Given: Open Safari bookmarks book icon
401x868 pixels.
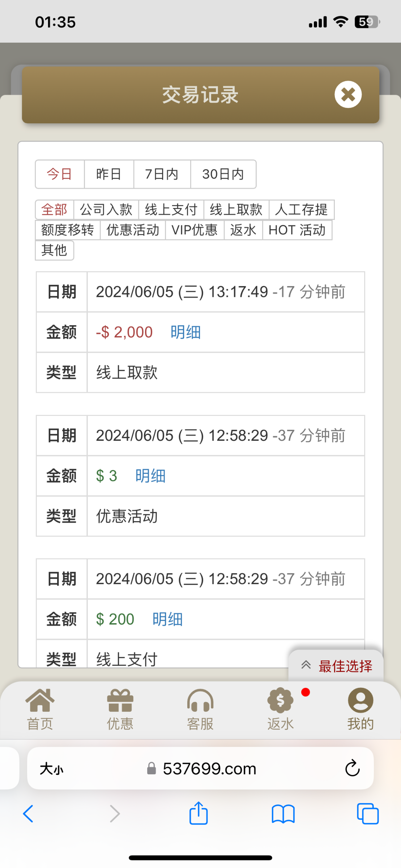Looking at the screenshot, I should [283, 814].
